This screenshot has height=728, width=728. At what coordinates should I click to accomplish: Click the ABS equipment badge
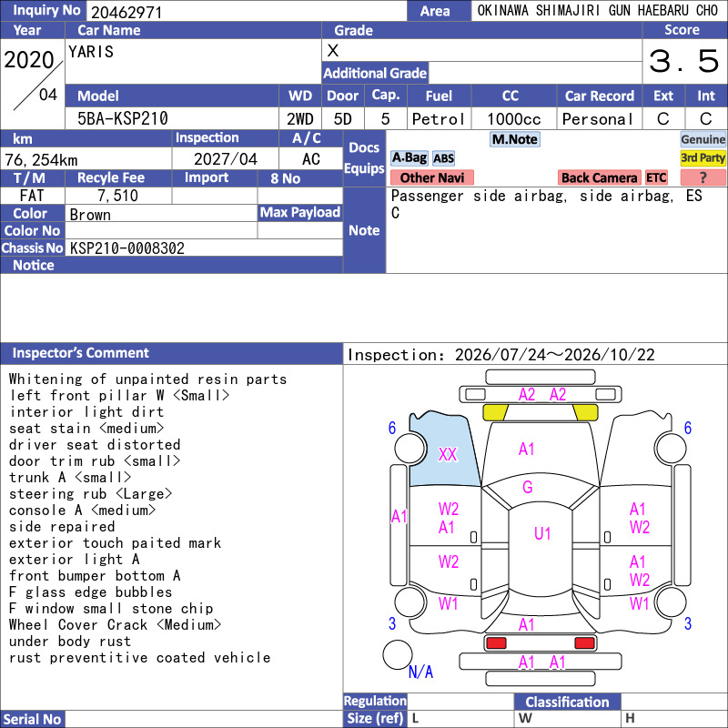[x=443, y=158]
